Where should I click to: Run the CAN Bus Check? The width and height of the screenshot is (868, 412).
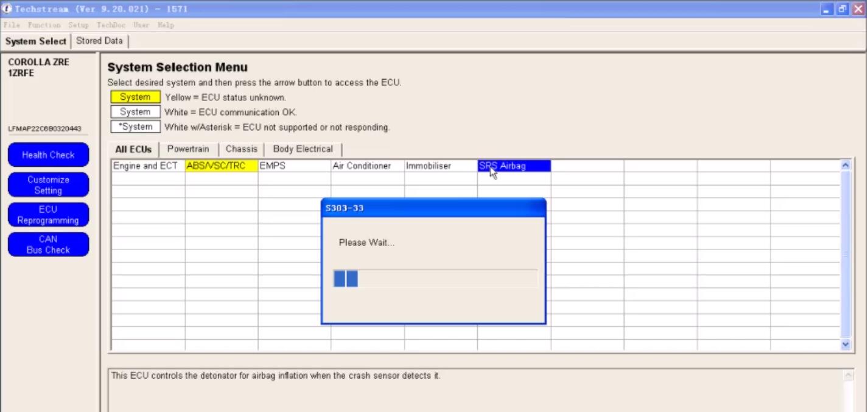click(x=48, y=245)
